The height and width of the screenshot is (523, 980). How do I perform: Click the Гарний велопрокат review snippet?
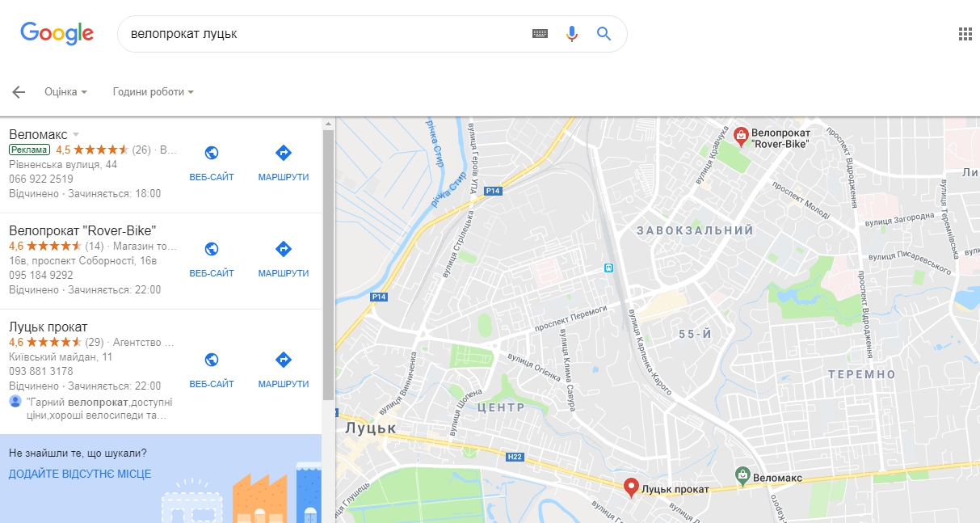pos(99,408)
